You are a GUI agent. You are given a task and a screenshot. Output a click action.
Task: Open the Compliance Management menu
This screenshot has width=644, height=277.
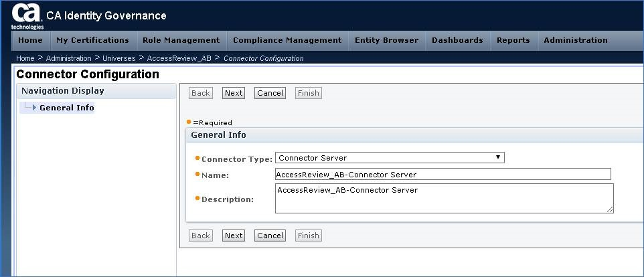(x=287, y=40)
